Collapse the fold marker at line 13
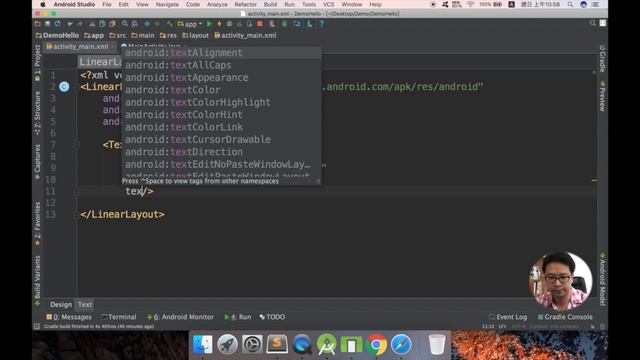The height and width of the screenshot is (360, 640). tap(76, 214)
